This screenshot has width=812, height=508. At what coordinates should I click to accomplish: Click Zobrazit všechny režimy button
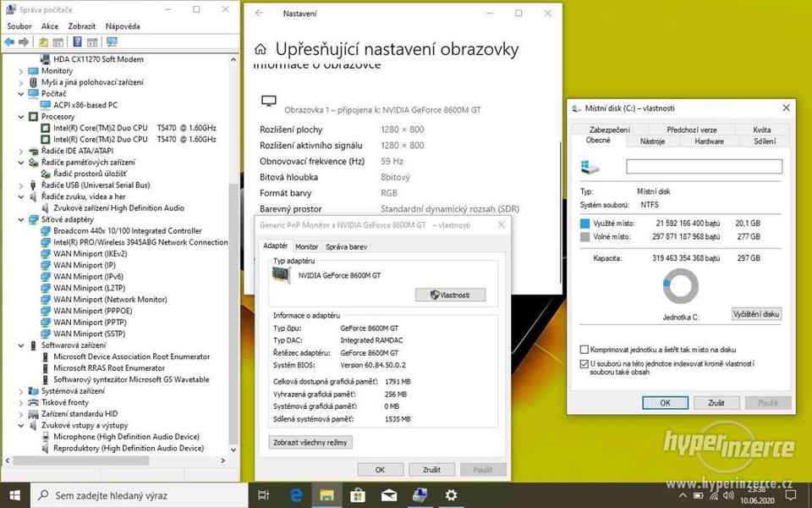tap(310, 442)
